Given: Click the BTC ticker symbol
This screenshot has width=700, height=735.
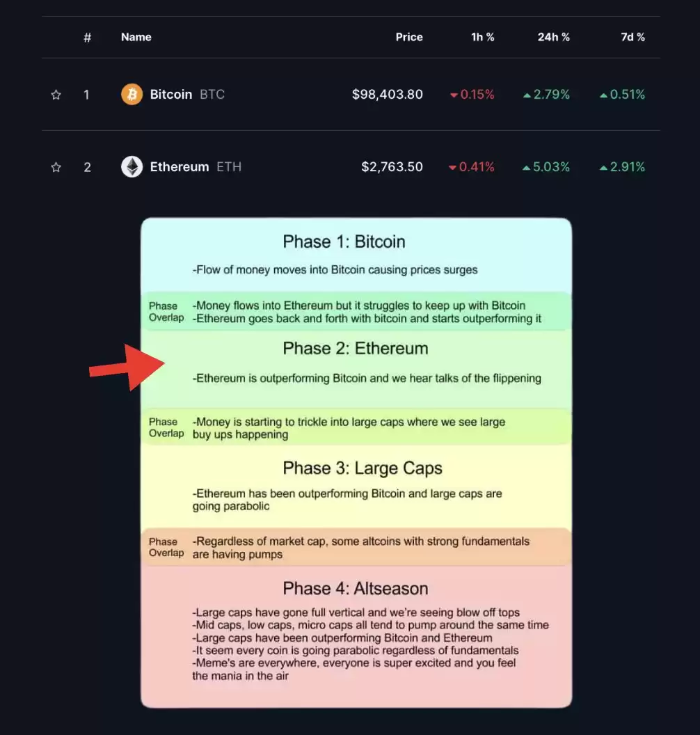Looking at the screenshot, I should click(212, 94).
